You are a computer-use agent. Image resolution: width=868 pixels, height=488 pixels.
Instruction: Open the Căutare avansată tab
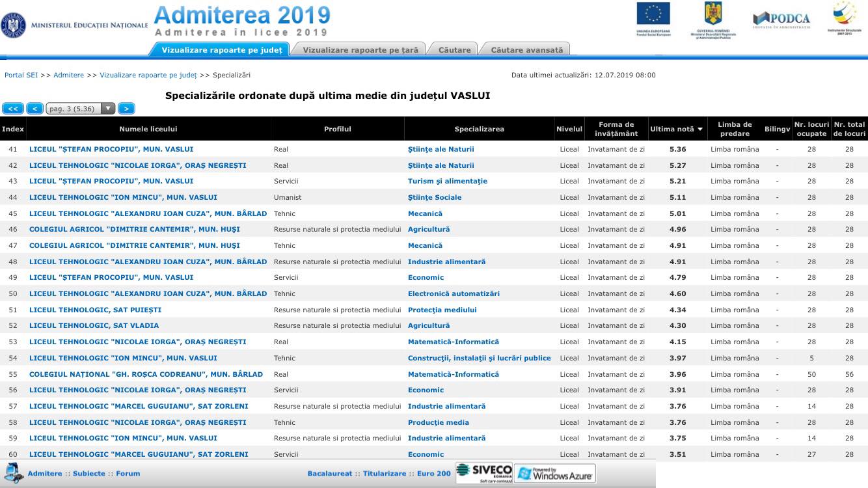526,49
